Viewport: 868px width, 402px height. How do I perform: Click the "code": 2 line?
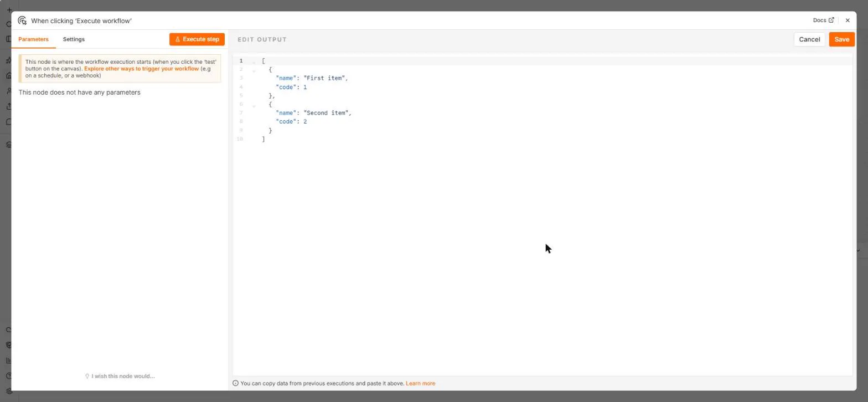(291, 122)
